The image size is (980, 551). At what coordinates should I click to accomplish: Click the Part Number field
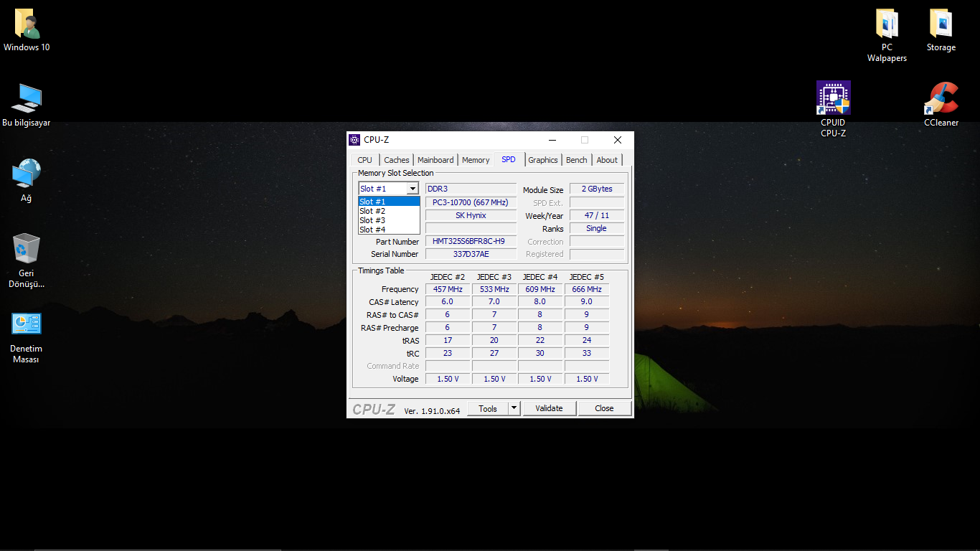pyautogui.click(x=471, y=242)
